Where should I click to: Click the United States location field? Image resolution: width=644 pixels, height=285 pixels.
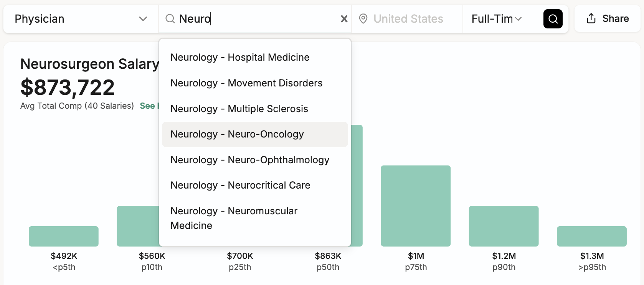pyautogui.click(x=408, y=19)
